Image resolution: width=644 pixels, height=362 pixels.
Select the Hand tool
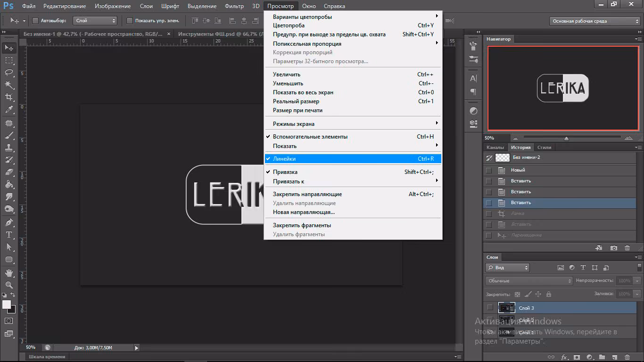tap(9, 273)
